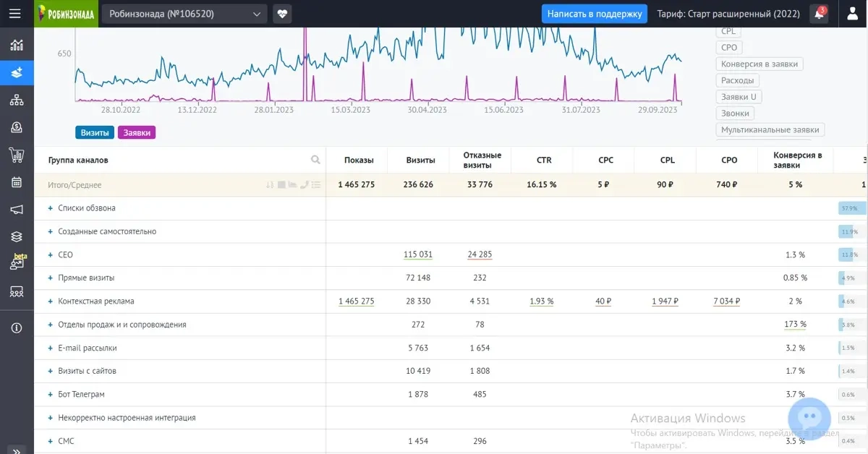Viewport: 868px width, 454px height.
Task: Click the search icon in Группа каналов header
Action: point(315,160)
